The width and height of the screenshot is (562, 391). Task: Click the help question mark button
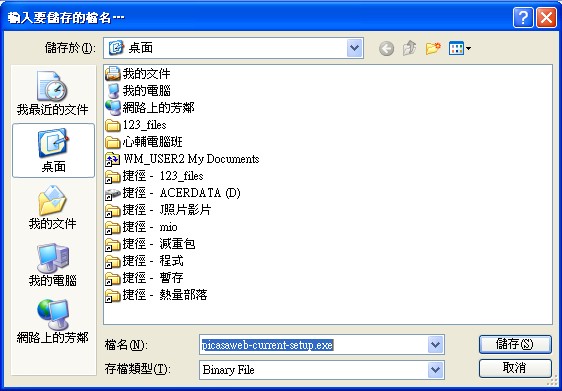pyautogui.click(x=523, y=17)
